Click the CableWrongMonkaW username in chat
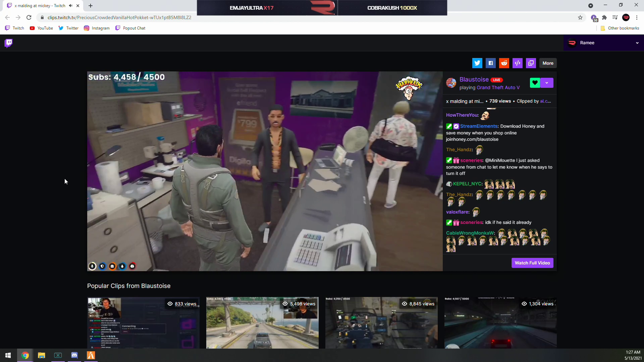This screenshot has height=362, width=644. tap(470, 233)
